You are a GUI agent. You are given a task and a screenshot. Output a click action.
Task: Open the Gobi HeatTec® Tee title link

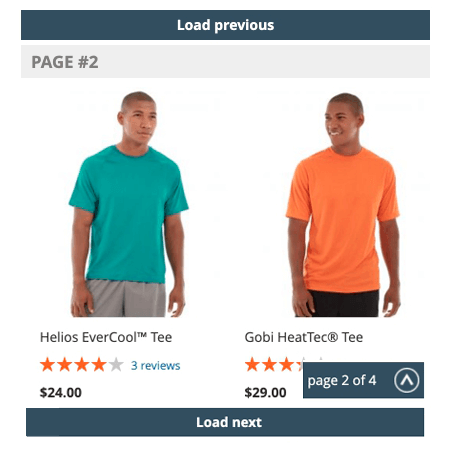(x=304, y=337)
